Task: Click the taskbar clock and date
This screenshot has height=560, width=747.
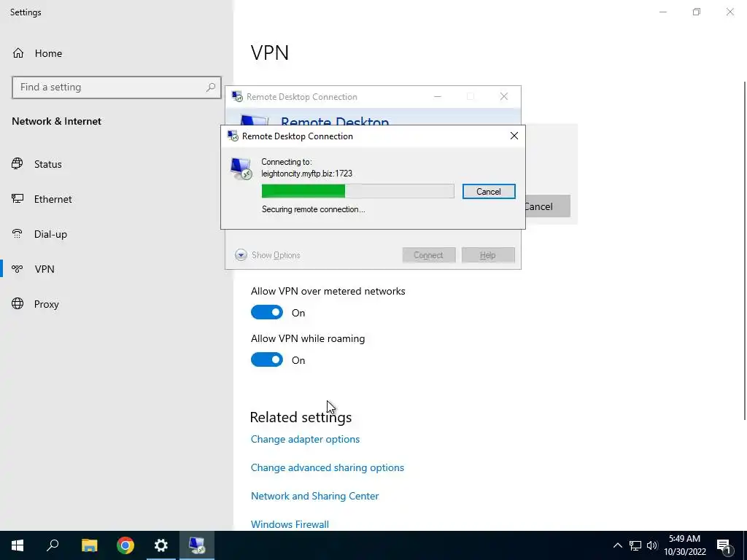Action: (684, 545)
